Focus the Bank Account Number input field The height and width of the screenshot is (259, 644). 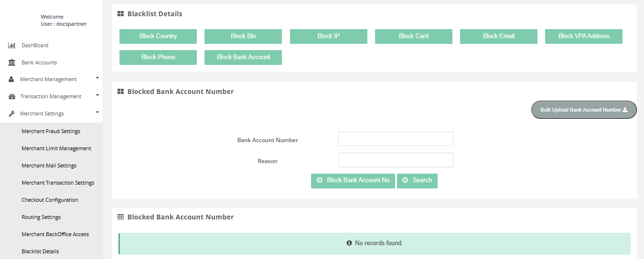(x=396, y=139)
